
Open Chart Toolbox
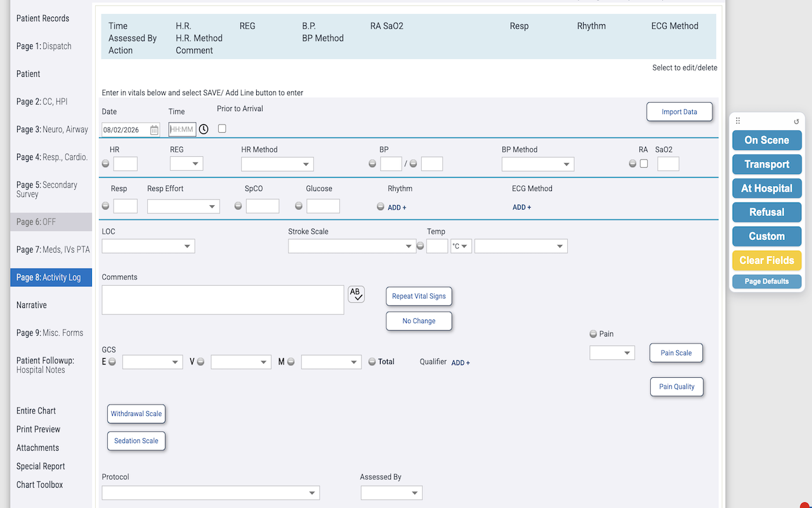pyautogui.click(x=40, y=485)
